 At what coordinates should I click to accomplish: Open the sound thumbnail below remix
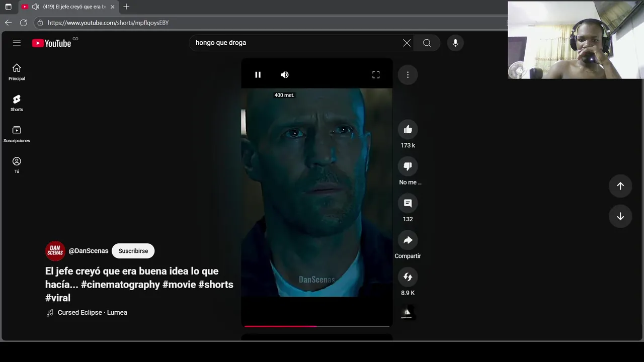[408, 313]
